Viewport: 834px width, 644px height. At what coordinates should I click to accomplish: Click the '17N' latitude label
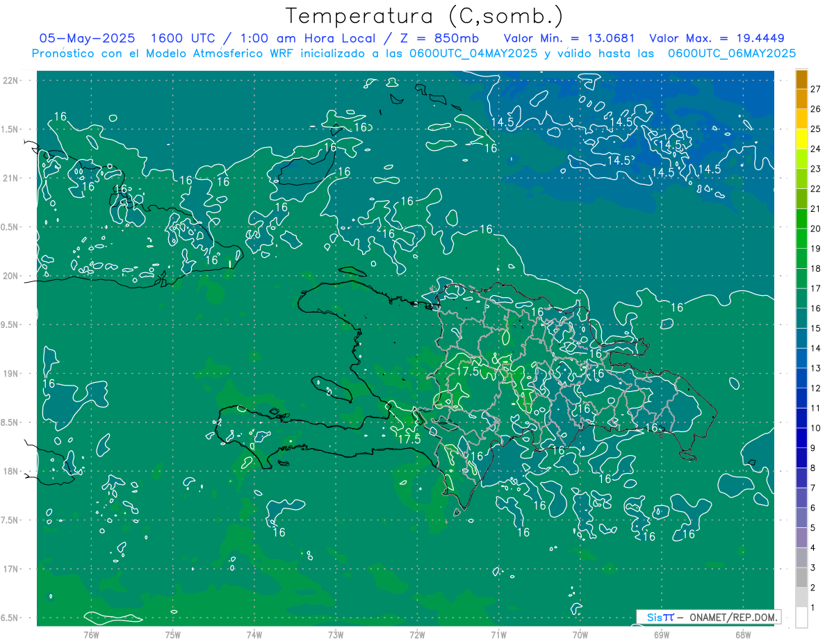[11, 569]
